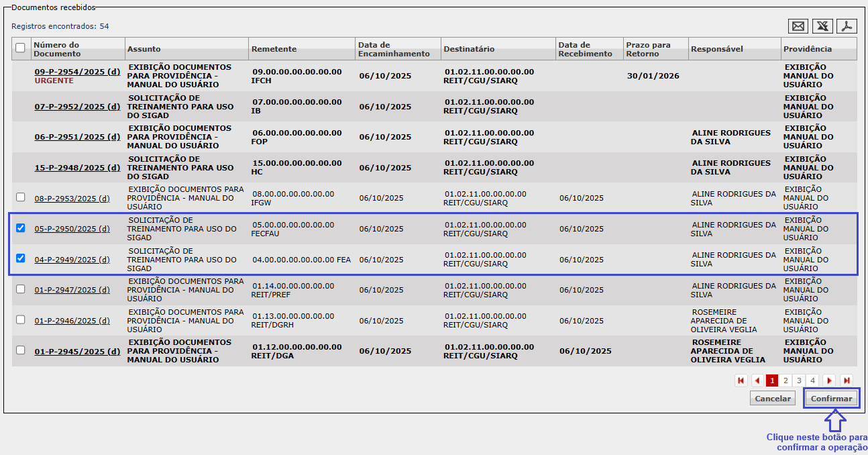Open page 2 of the results

(785, 381)
